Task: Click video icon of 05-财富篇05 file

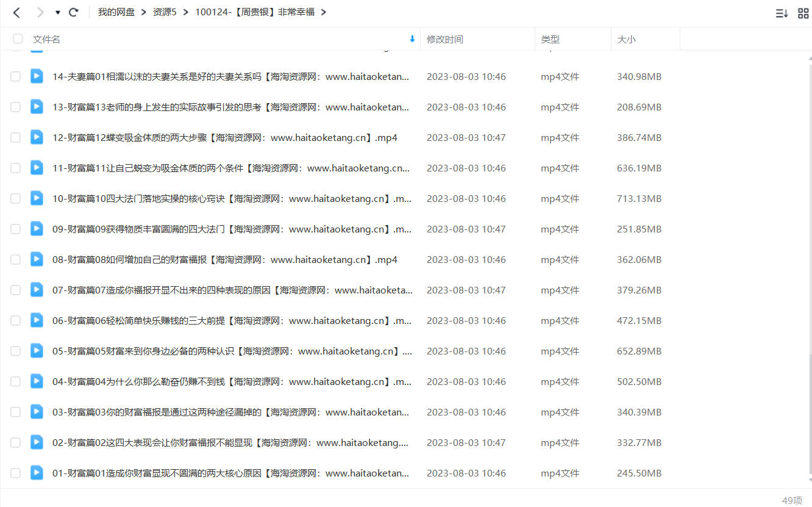Action: 37,350
